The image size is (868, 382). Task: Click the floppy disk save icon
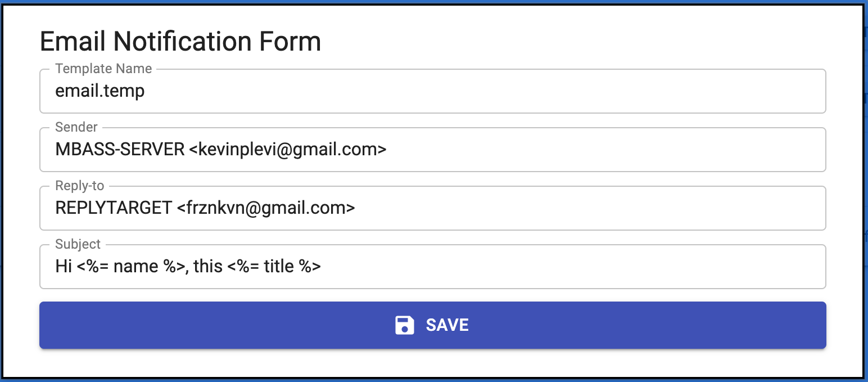click(x=405, y=325)
